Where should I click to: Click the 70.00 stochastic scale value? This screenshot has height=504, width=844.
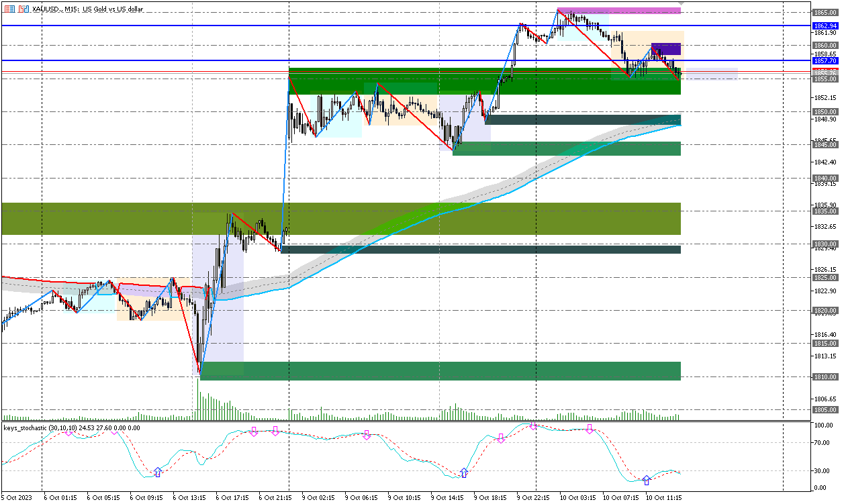coord(822,443)
